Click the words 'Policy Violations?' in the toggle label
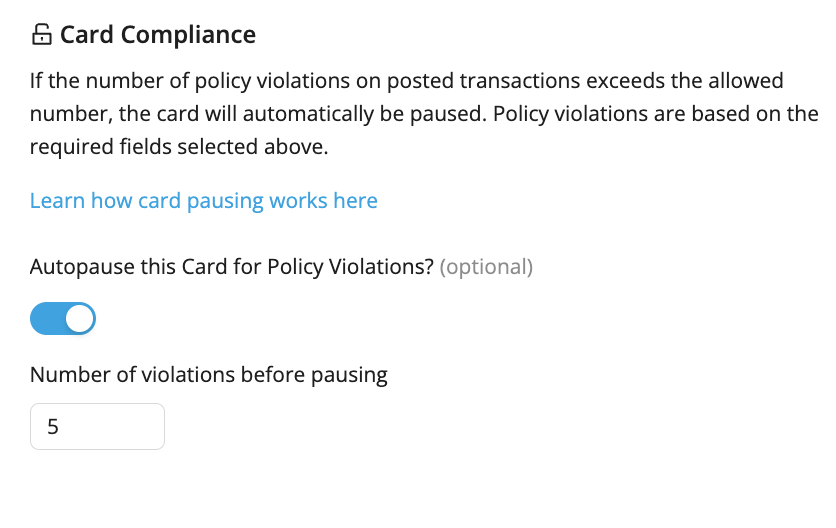This screenshot has width=836, height=528. [351, 267]
